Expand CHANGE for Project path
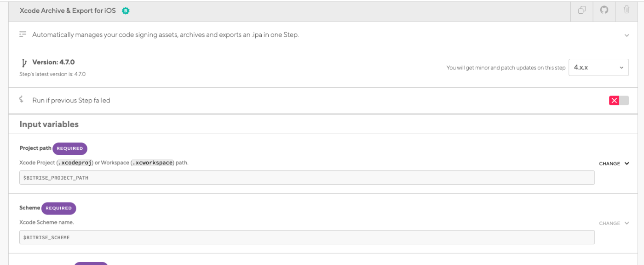Viewport: 644px width, 265px height. 614,164
